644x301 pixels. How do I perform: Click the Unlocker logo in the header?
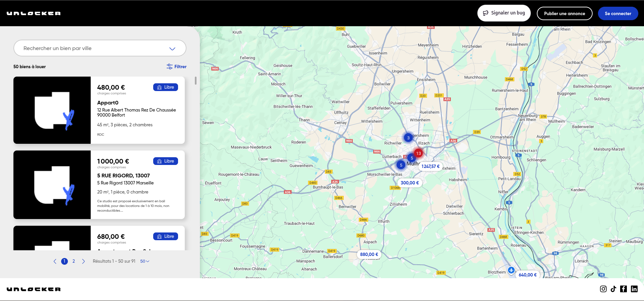click(x=34, y=13)
